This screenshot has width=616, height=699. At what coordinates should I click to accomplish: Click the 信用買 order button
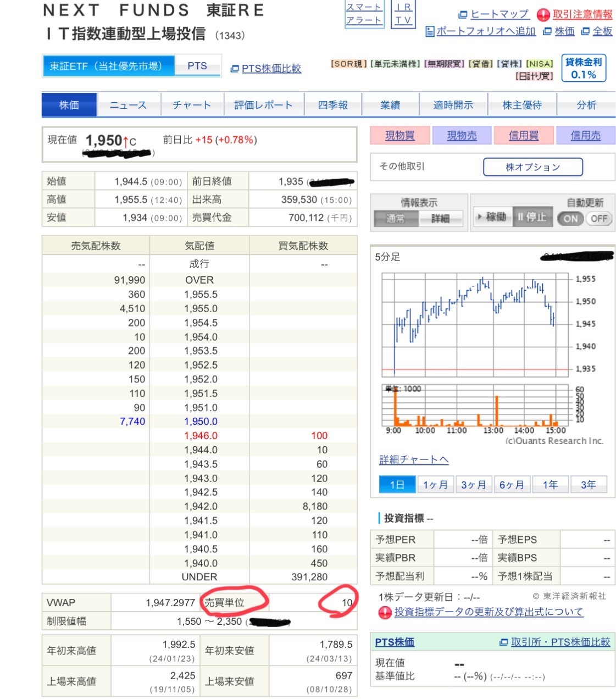524,135
